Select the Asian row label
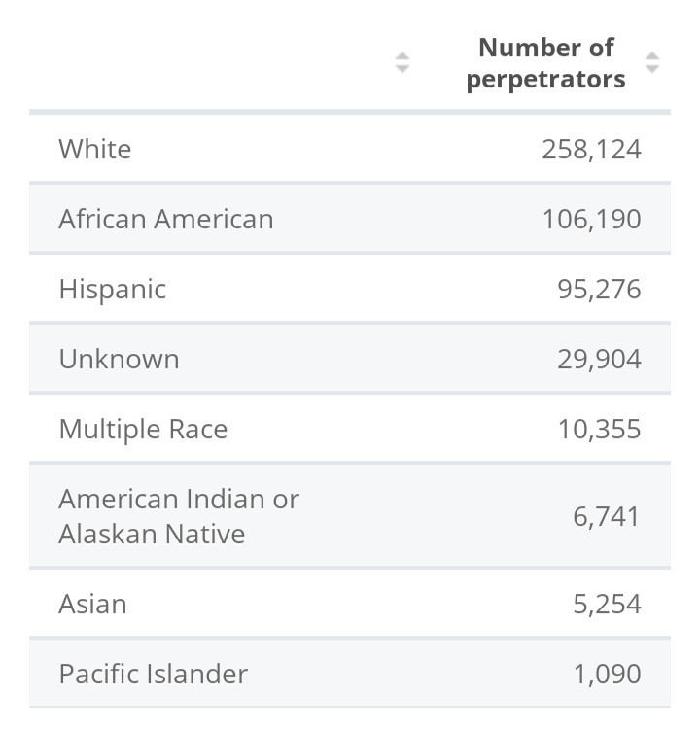 pos(92,604)
